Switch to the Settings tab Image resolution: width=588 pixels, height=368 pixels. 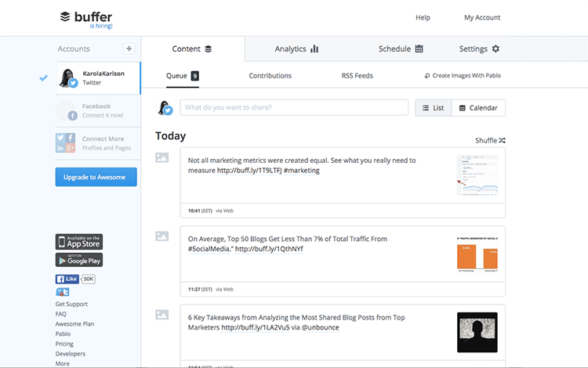479,49
